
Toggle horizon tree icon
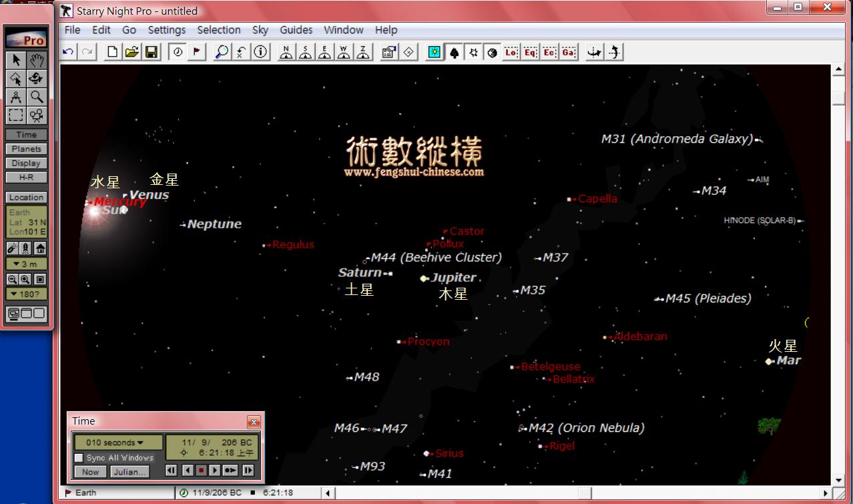click(454, 52)
